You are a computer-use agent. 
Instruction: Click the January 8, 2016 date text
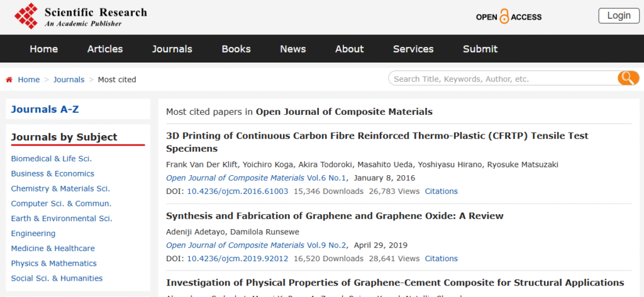tap(384, 178)
